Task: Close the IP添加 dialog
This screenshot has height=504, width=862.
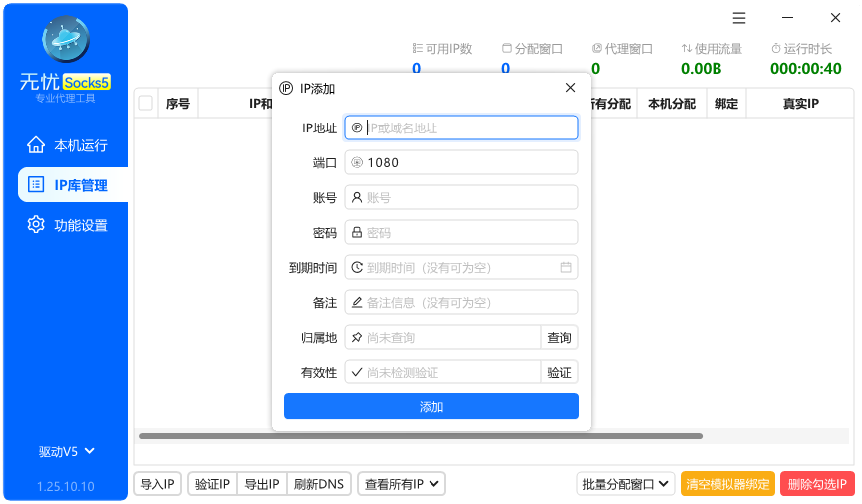Action: pyautogui.click(x=570, y=88)
